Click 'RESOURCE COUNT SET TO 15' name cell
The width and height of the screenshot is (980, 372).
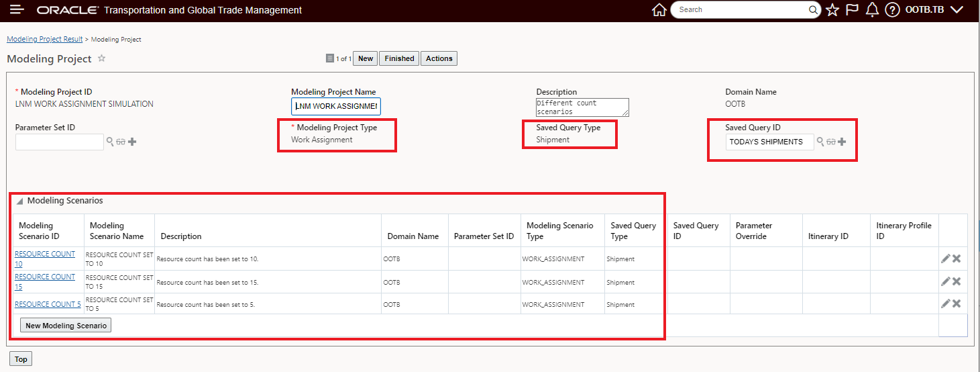pos(119,282)
